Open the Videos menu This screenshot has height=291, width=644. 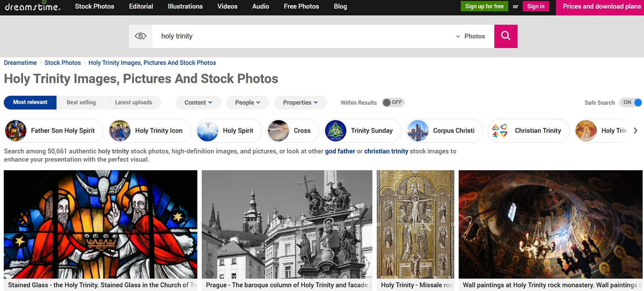[x=228, y=6]
